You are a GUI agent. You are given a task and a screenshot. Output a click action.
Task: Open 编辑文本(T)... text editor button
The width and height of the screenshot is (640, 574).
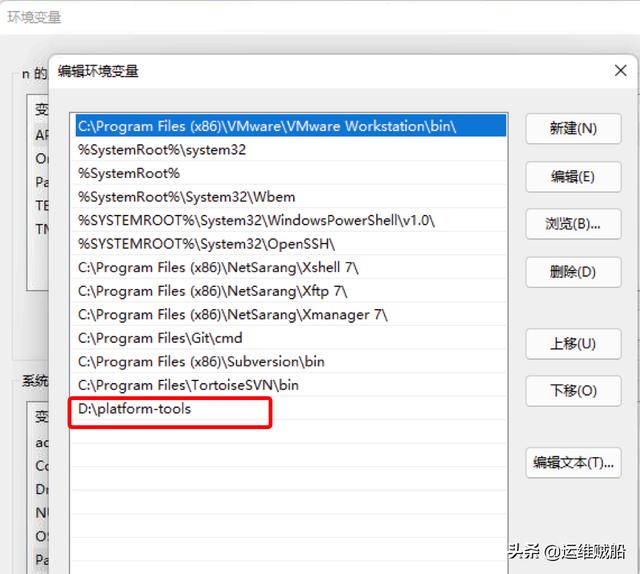pos(573,463)
